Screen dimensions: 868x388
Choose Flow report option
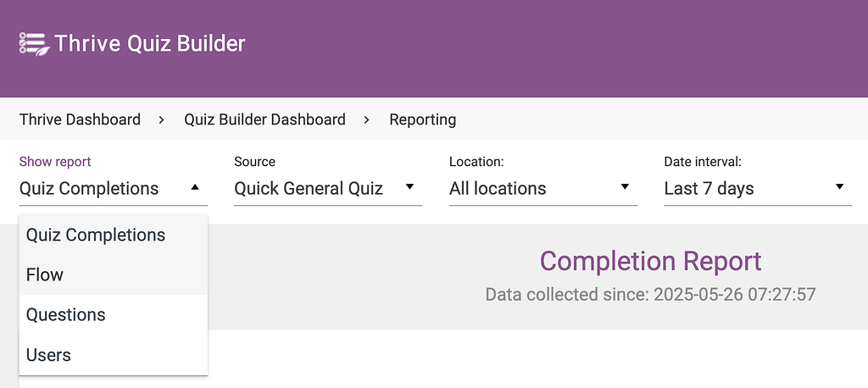click(x=114, y=275)
